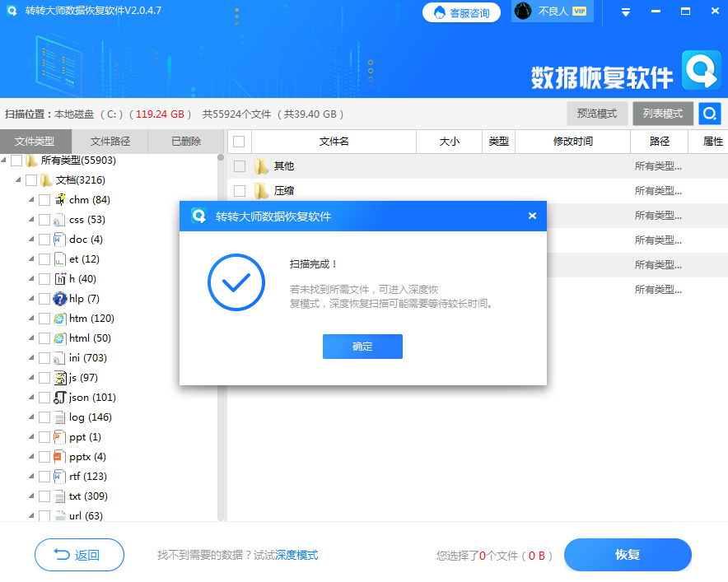Click the blue search icon beside 列表模式
Screen dimensions: 728x582
[x=709, y=113]
